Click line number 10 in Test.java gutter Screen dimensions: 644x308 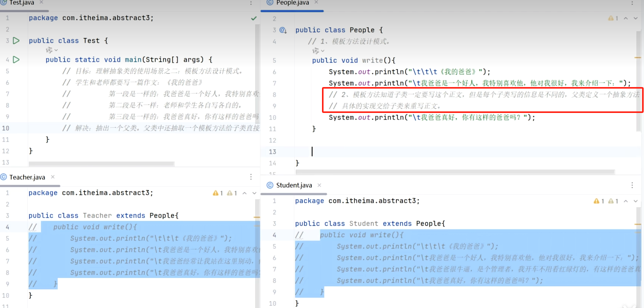point(6,128)
